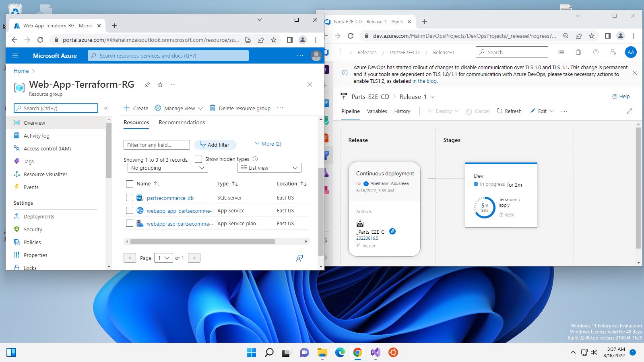Expand More (2) filters

(268, 144)
